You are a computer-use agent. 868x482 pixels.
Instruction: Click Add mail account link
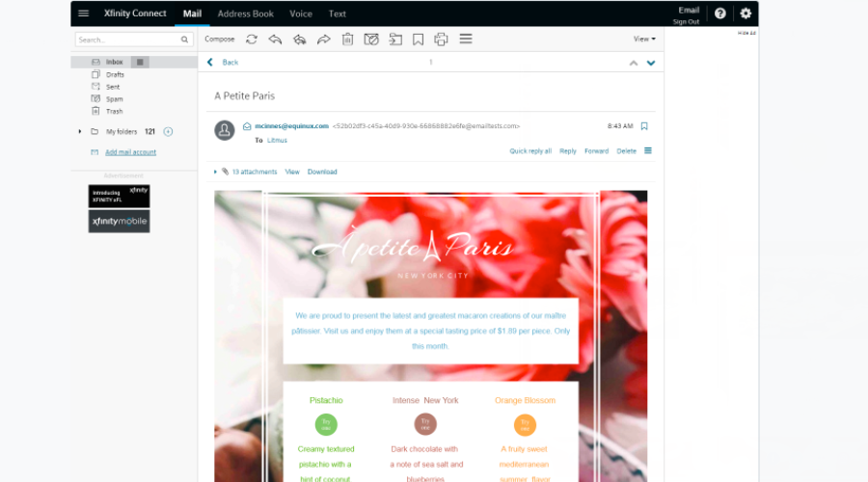click(130, 152)
